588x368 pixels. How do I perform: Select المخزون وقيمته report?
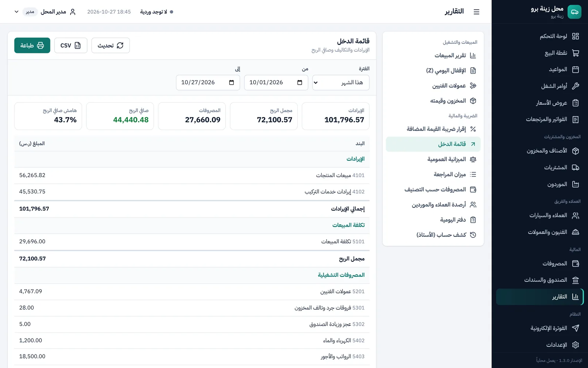pos(433,101)
